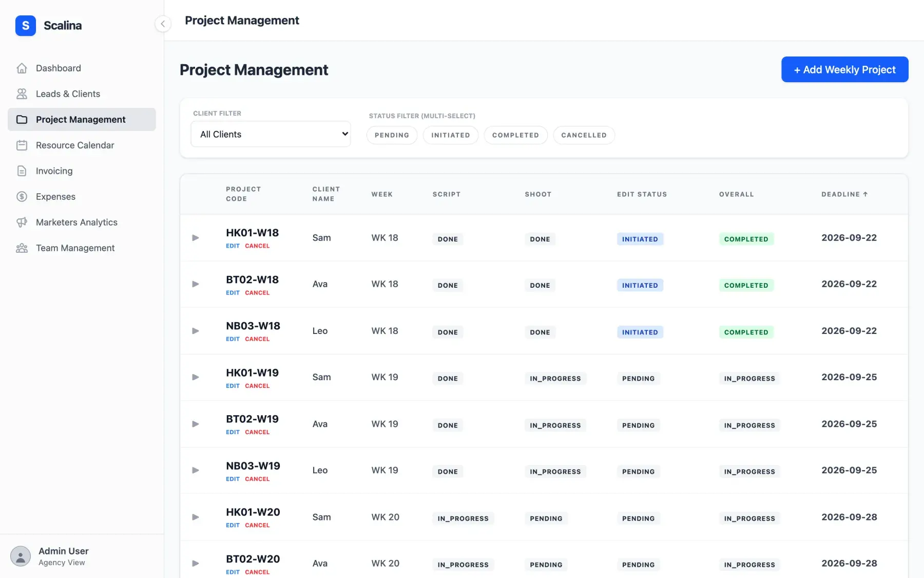Click WK 20 in the BT02-W20 row

click(x=386, y=563)
